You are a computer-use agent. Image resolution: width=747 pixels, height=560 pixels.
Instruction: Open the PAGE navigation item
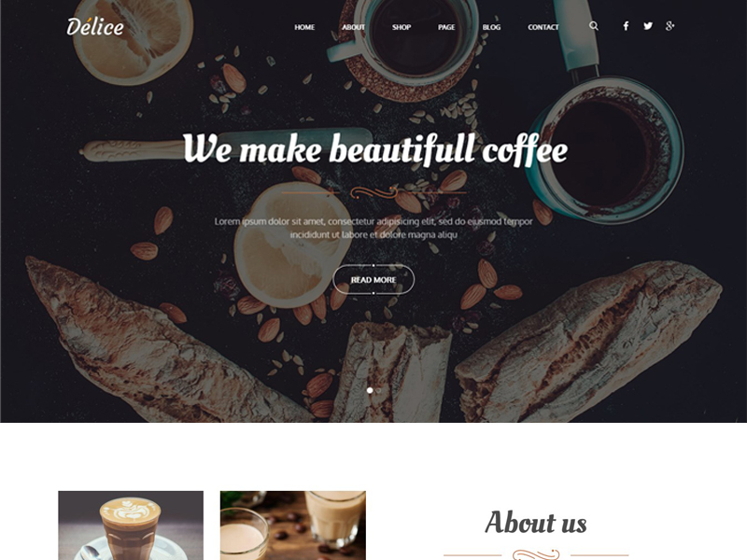[446, 27]
